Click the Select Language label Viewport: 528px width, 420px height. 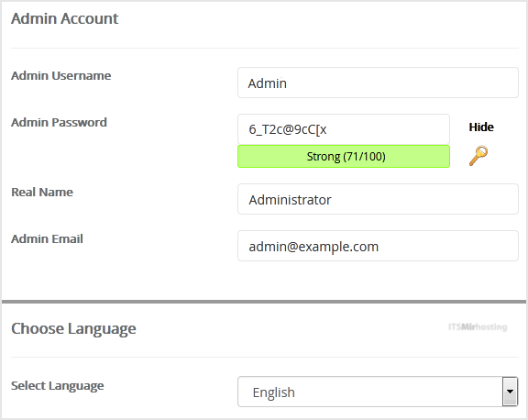tap(57, 386)
